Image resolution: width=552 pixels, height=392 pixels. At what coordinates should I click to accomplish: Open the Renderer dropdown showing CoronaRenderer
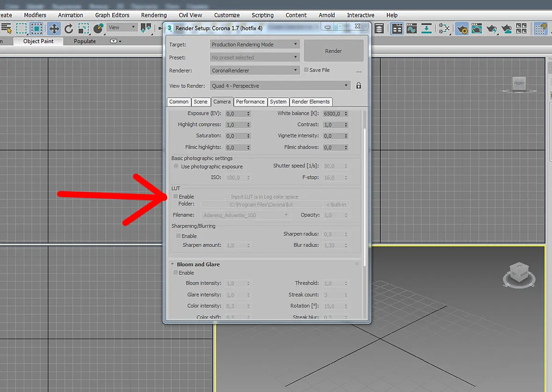(x=255, y=70)
